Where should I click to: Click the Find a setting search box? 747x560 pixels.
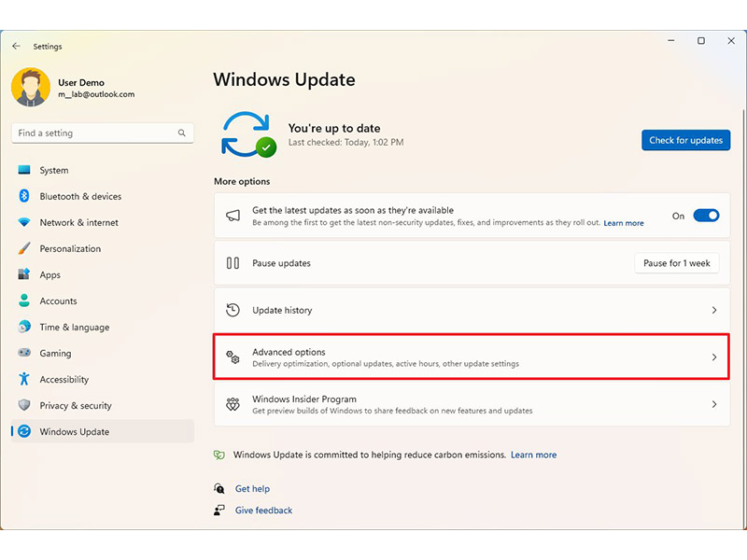click(x=103, y=133)
